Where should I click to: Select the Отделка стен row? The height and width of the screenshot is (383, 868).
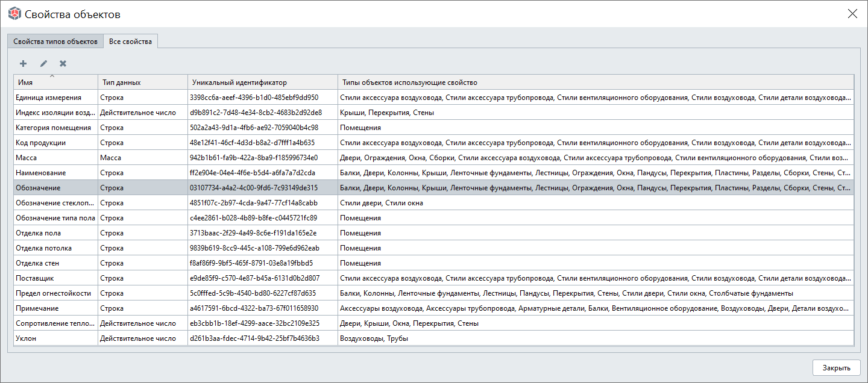(x=434, y=263)
